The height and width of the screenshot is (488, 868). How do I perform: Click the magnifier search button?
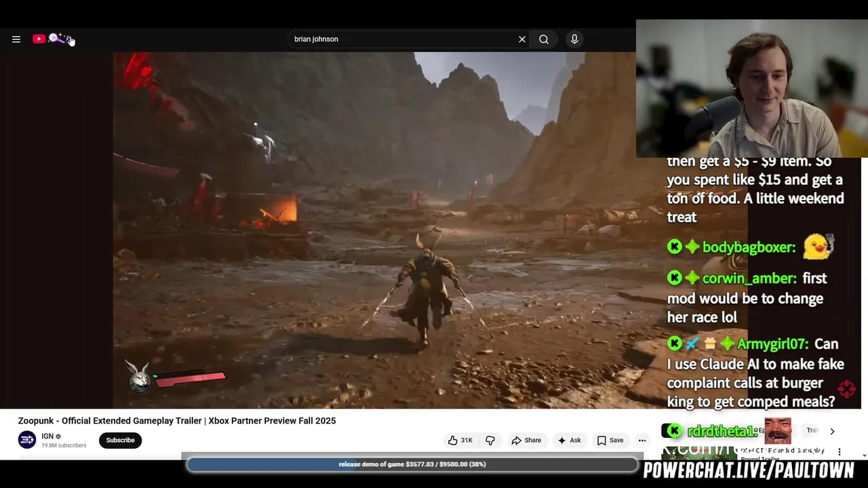(544, 39)
